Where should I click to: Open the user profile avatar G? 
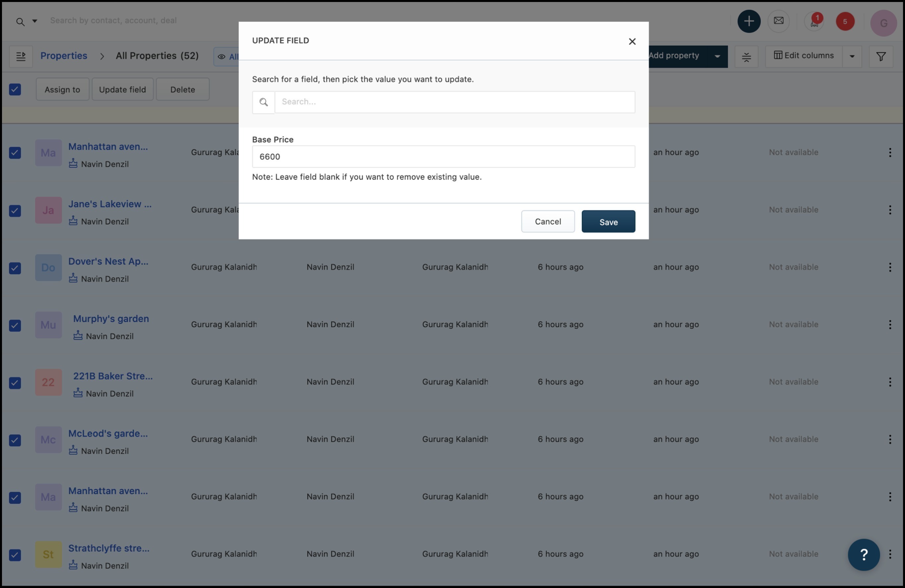(x=883, y=23)
